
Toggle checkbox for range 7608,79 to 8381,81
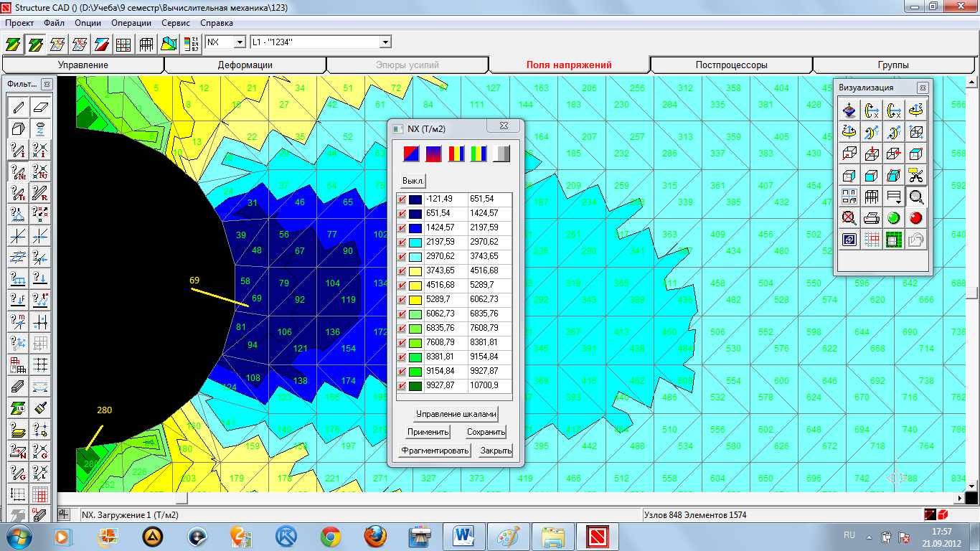click(x=402, y=342)
